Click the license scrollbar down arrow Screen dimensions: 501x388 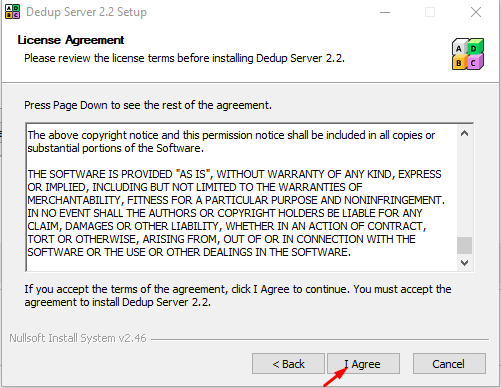click(x=464, y=263)
